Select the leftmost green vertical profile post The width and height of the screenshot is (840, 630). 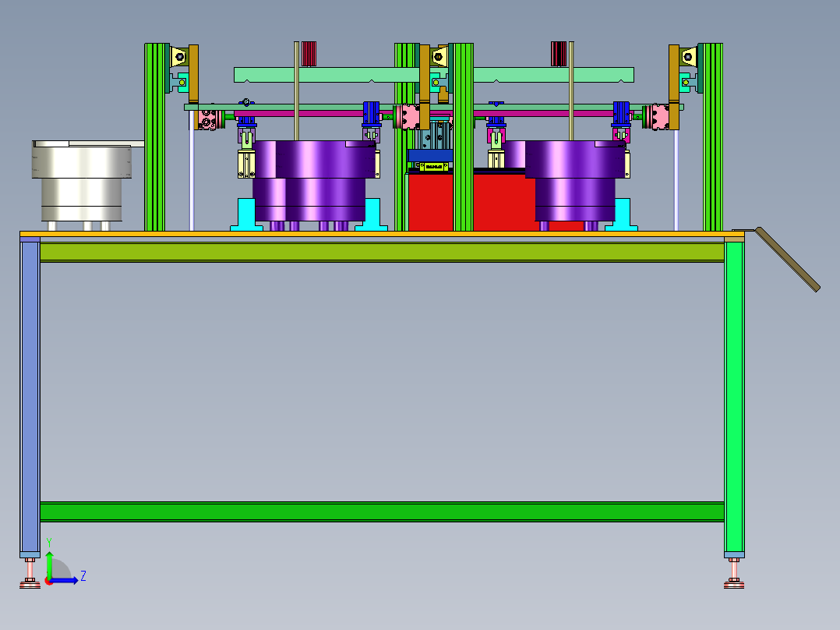point(157,137)
